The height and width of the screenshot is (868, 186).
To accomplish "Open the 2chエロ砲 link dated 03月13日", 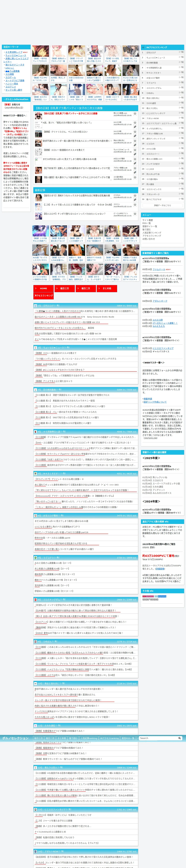I will coord(158,320).
